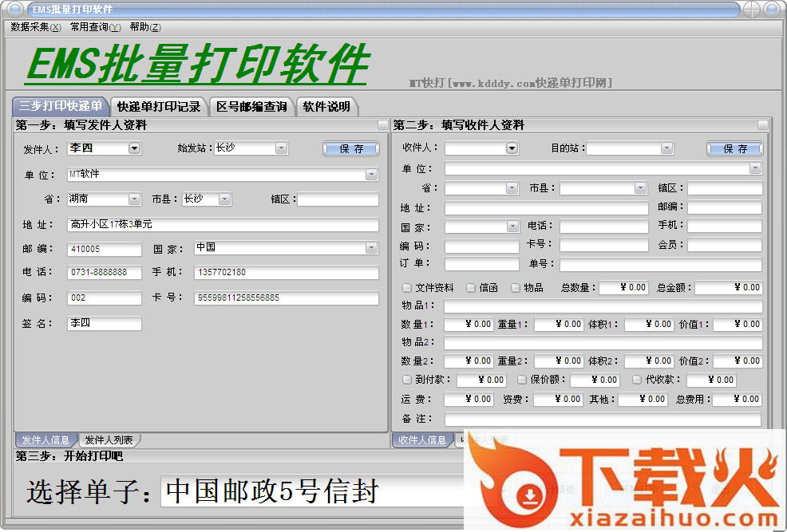Expand the 目的站 dropdown
The image size is (787, 532).
[666, 148]
